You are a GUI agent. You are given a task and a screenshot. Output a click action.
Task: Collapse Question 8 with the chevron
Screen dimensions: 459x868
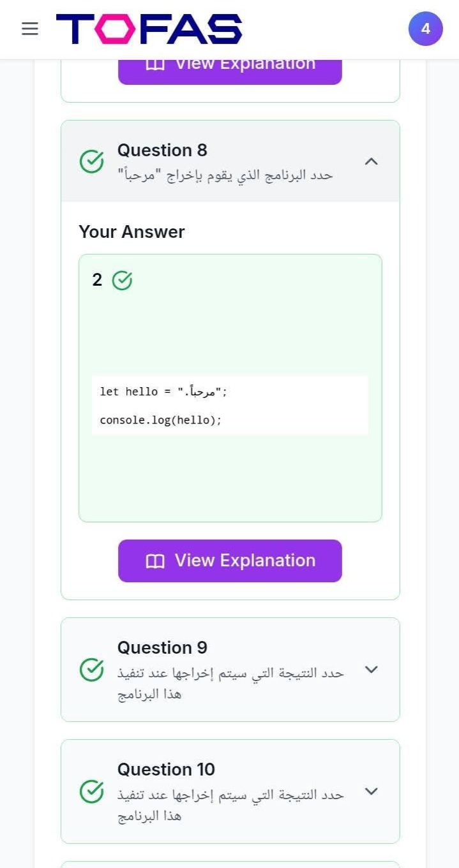(371, 161)
